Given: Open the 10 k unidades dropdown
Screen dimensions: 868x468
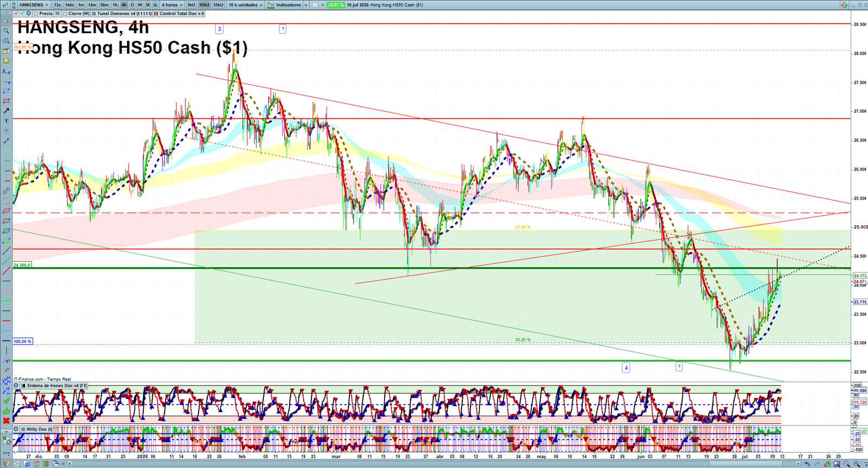Looking at the screenshot, I should (246, 5).
